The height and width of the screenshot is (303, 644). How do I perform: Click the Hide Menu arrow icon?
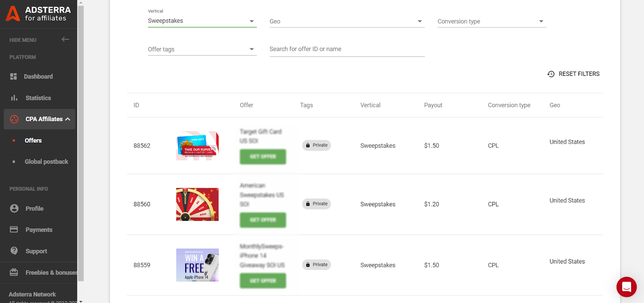65,39
